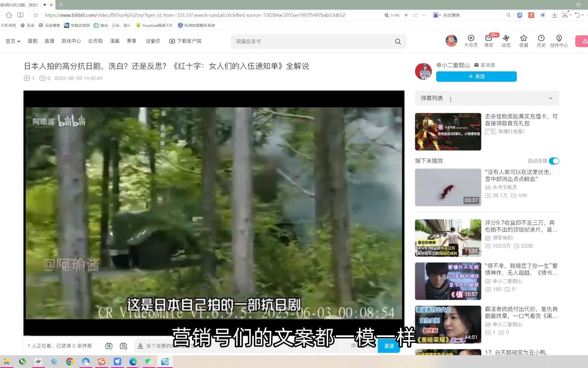The image size is (588, 368).
Task: Open the 历史 watch history icon
Action: (541, 41)
